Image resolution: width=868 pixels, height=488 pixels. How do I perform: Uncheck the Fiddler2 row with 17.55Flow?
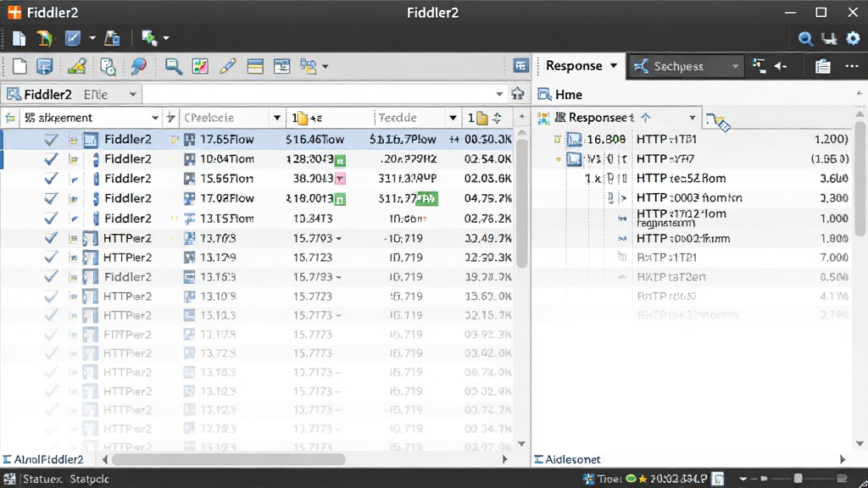pos(51,140)
